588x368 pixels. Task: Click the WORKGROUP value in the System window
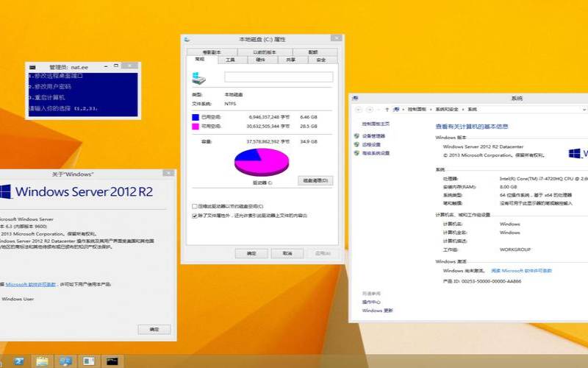[x=515, y=250]
